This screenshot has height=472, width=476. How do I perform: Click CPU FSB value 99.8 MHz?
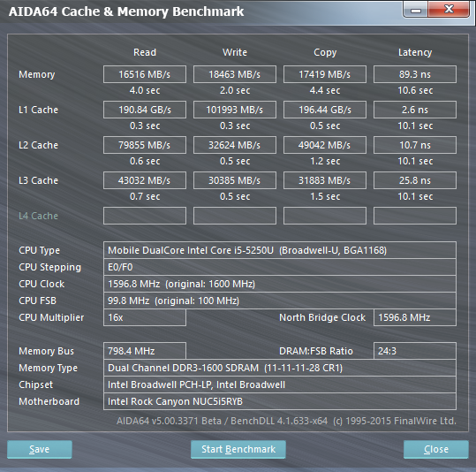[x=280, y=301]
